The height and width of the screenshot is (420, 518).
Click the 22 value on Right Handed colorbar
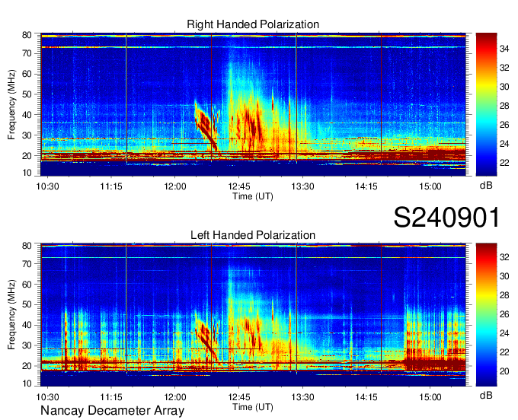(504, 163)
